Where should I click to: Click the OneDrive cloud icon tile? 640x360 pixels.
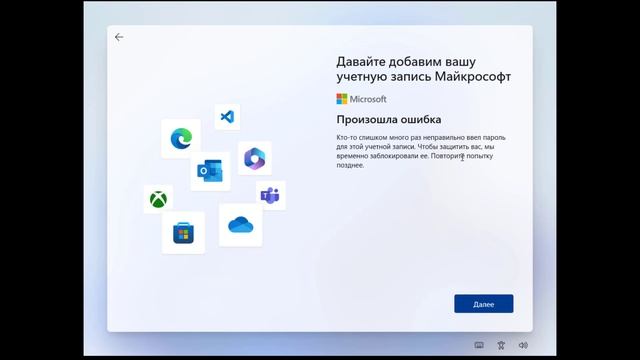(x=240, y=225)
